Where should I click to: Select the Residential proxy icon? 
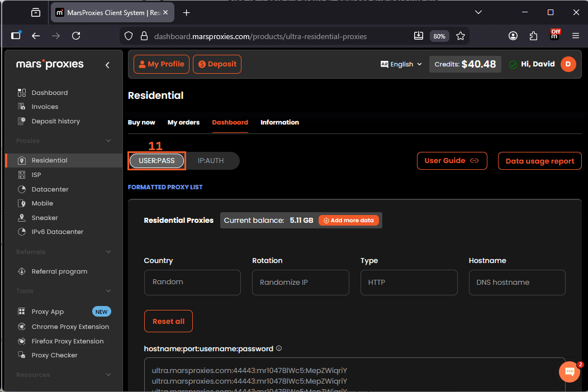tap(22, 160)
